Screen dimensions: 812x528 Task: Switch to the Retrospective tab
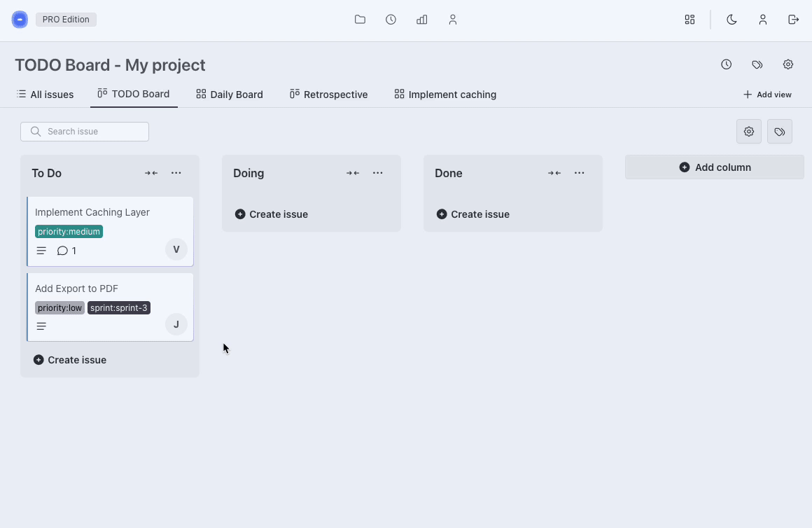(328, 95)
